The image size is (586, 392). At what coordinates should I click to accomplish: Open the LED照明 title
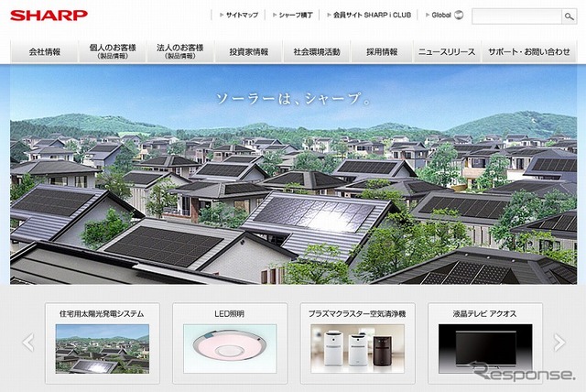pos(230,314)
